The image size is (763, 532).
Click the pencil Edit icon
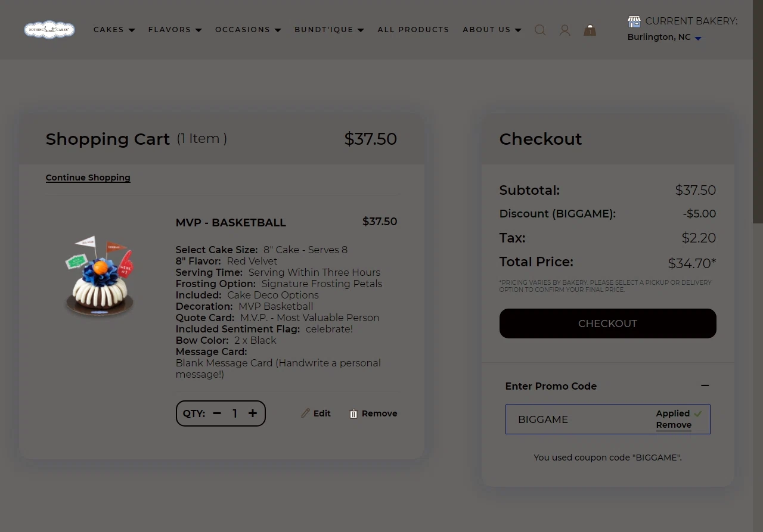tap(306, 413)
